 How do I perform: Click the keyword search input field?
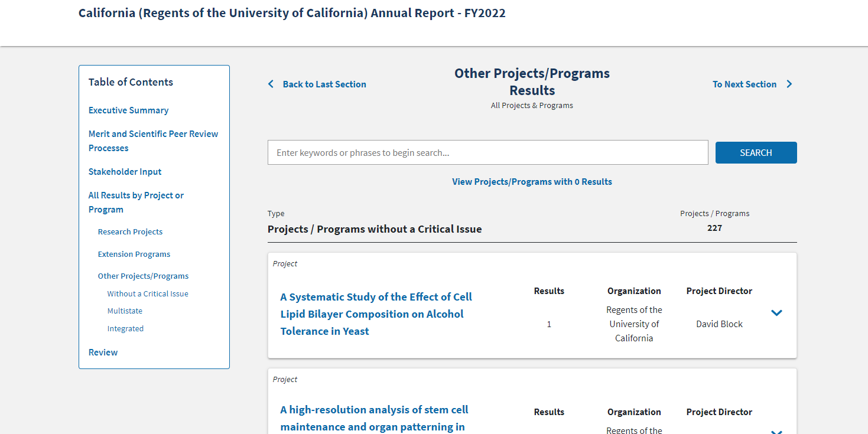tap(487, 153)
